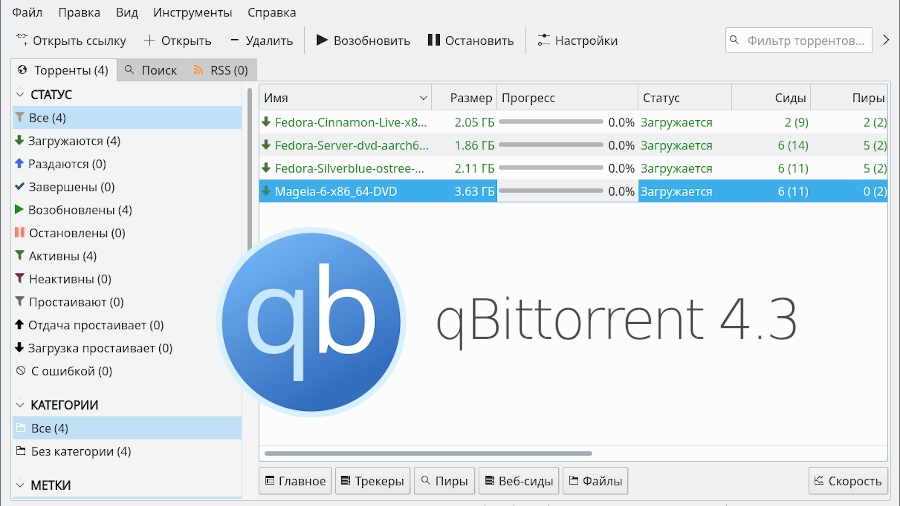Show the Files (Файлы) panel
Screen dimensions: 900x506
click(595, 481)
